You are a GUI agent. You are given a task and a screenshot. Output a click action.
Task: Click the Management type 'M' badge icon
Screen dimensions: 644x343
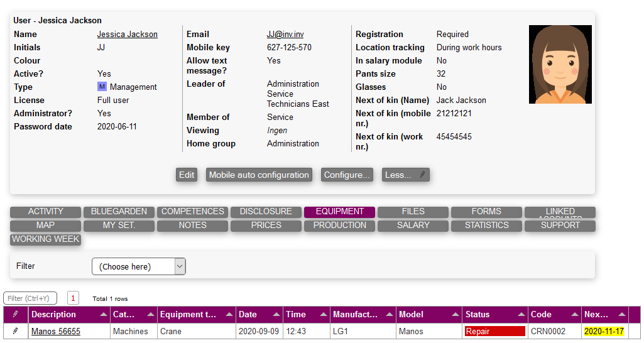[x=102, y=87]
